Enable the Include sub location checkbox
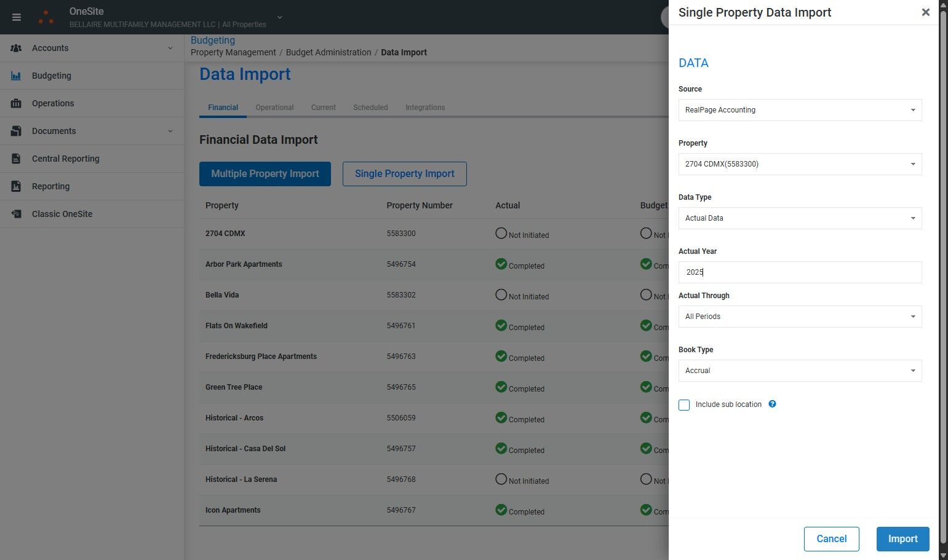 click(x=684, y=405)
